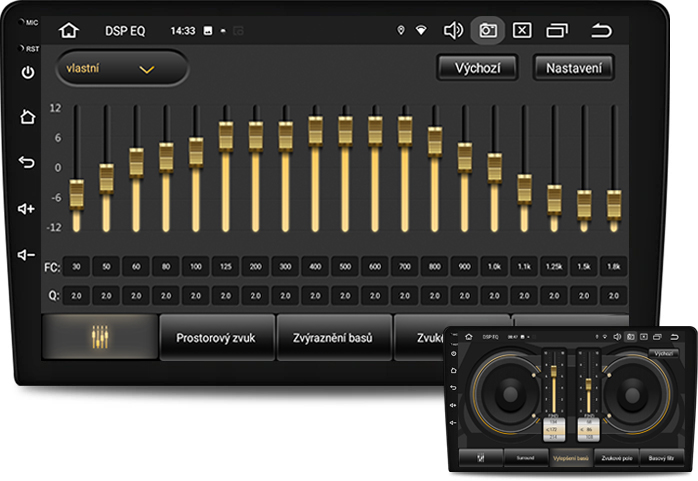Click the Výchozí reset button

pyautogui.click(x=477, y=68)
